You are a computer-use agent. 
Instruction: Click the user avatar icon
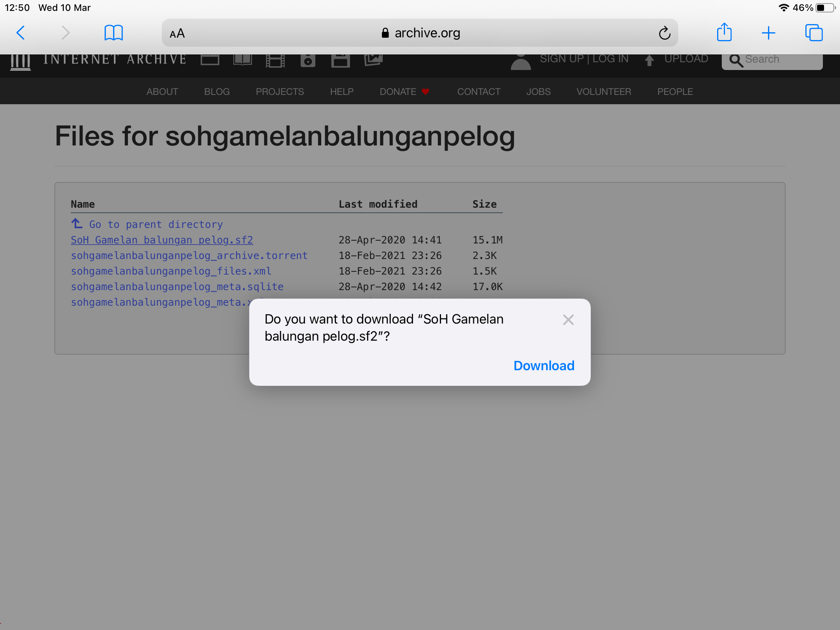tap(521, 62)
